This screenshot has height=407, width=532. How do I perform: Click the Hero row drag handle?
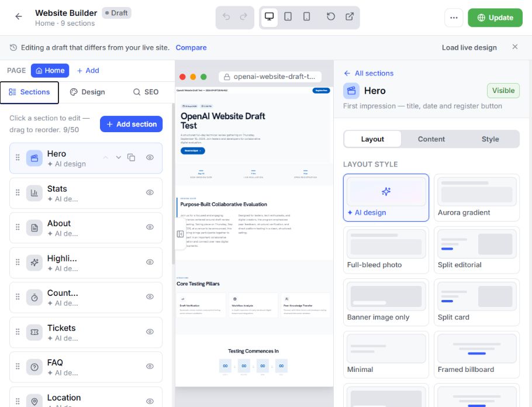(x=18, y=157)
